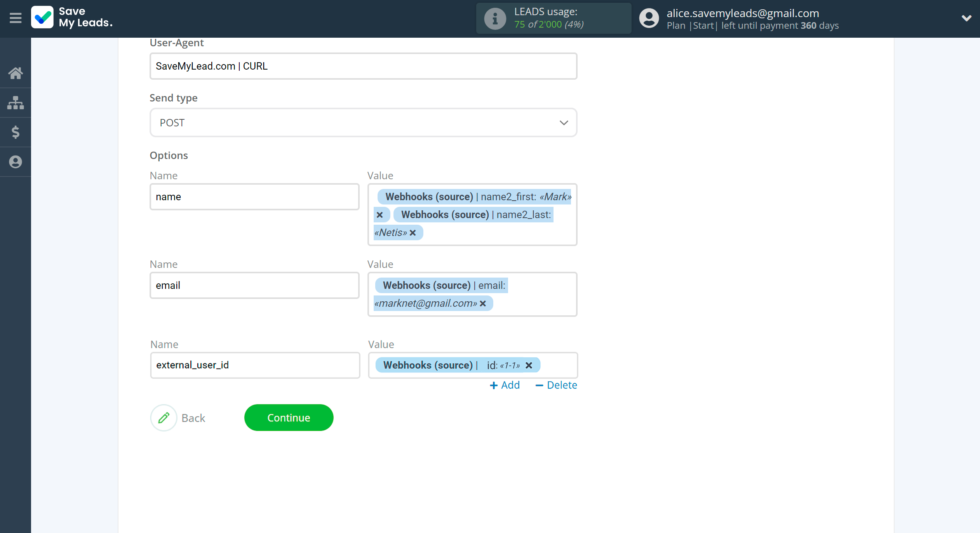Click the external_user_id value field
Image resolution: width=980 pixels, height=533 pixels.
click(473, 365)
